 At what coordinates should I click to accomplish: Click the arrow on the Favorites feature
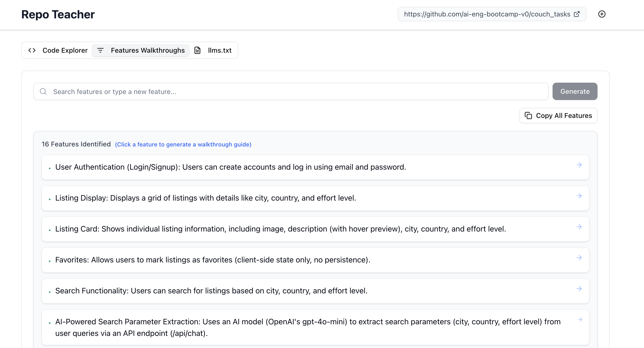579,258
